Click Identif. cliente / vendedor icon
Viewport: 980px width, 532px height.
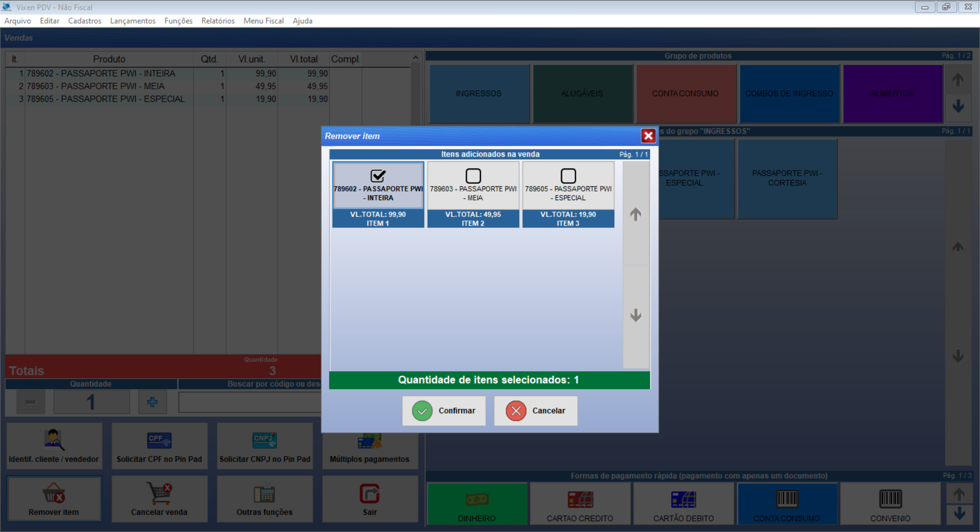click(x=54, y=440)
